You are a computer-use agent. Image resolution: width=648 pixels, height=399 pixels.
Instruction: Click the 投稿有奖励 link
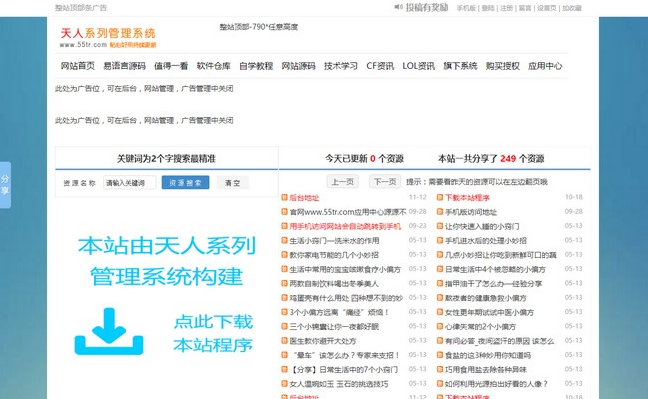tap(427, 7)
